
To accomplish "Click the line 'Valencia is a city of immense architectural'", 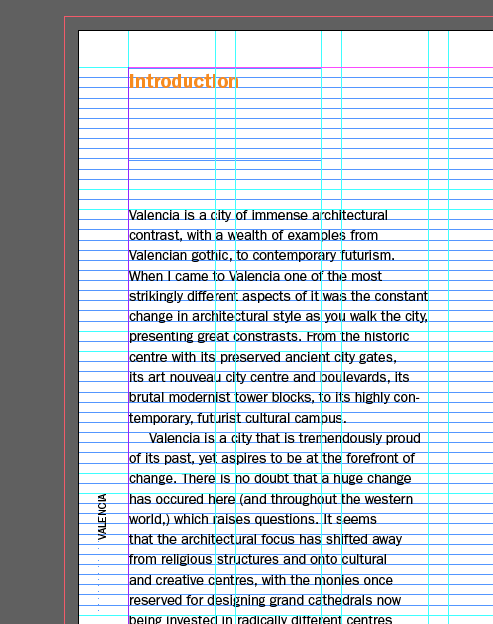I will coord(258,215).
